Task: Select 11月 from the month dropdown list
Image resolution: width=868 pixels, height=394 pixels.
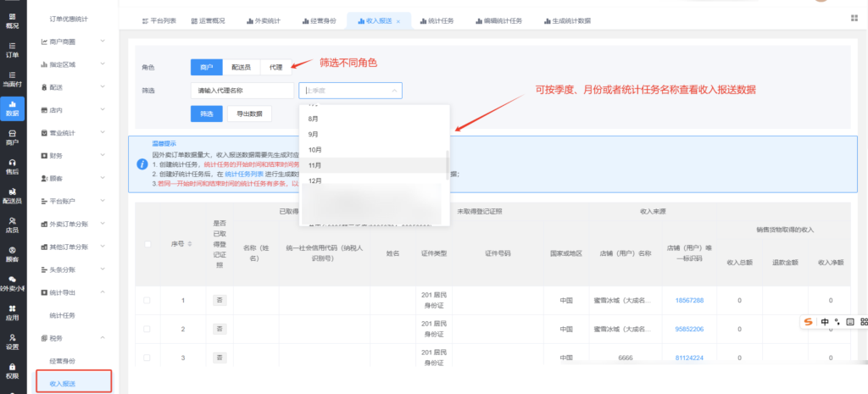Action: point(314,165)
